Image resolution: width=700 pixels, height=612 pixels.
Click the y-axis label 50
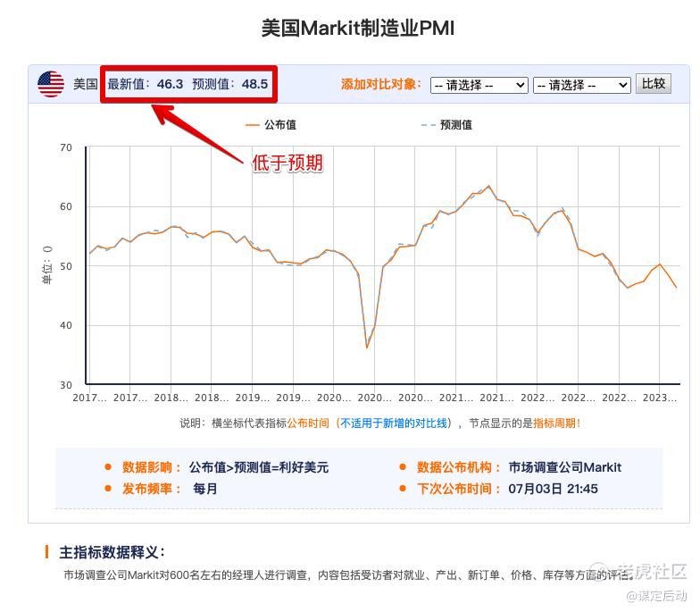(66, 266)
